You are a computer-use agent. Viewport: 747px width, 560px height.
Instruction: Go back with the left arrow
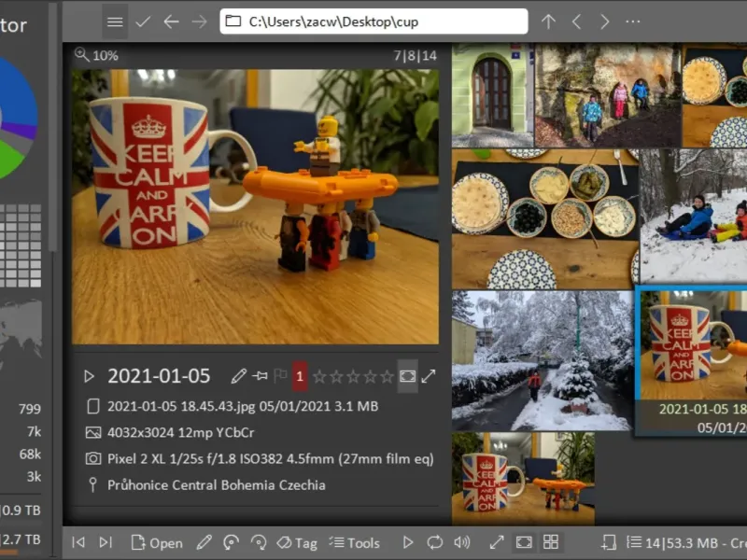tap(171, 21)
